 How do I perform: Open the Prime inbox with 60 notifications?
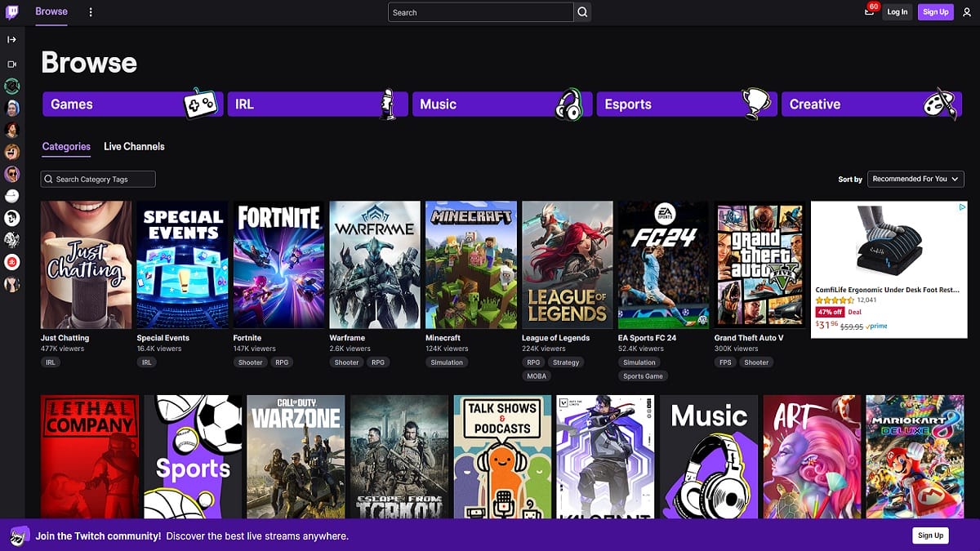coord(869,12)
